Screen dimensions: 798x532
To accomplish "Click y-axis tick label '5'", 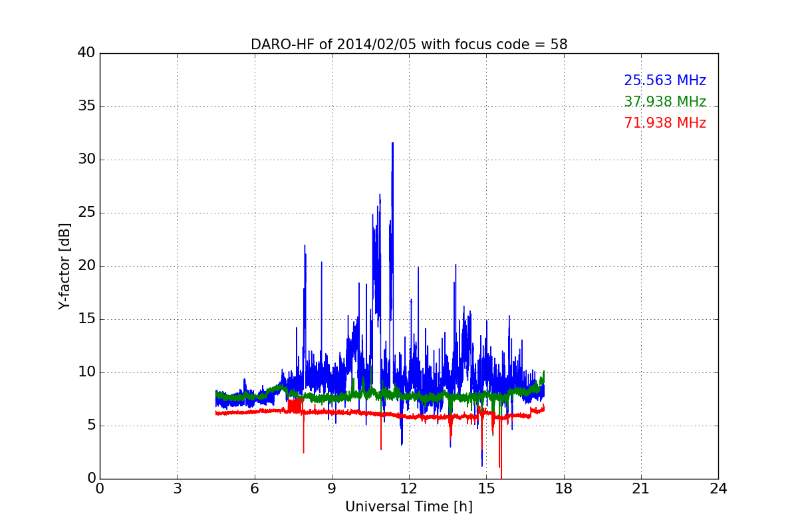I will point(91,426).
